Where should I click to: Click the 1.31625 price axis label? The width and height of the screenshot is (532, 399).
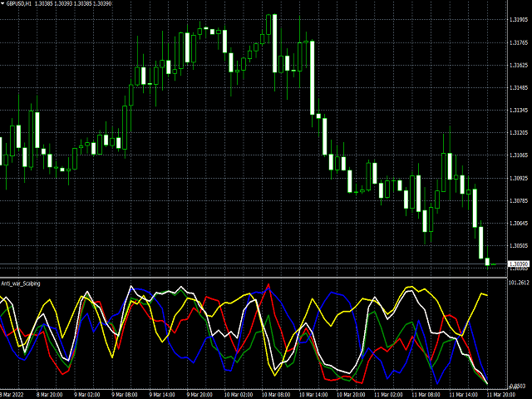click(x=518, y=64)
